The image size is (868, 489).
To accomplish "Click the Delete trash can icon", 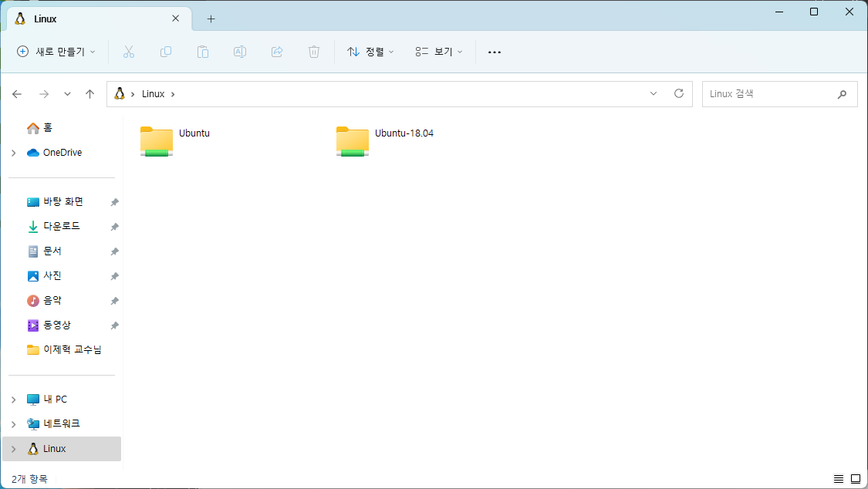I will coord(314,52).
